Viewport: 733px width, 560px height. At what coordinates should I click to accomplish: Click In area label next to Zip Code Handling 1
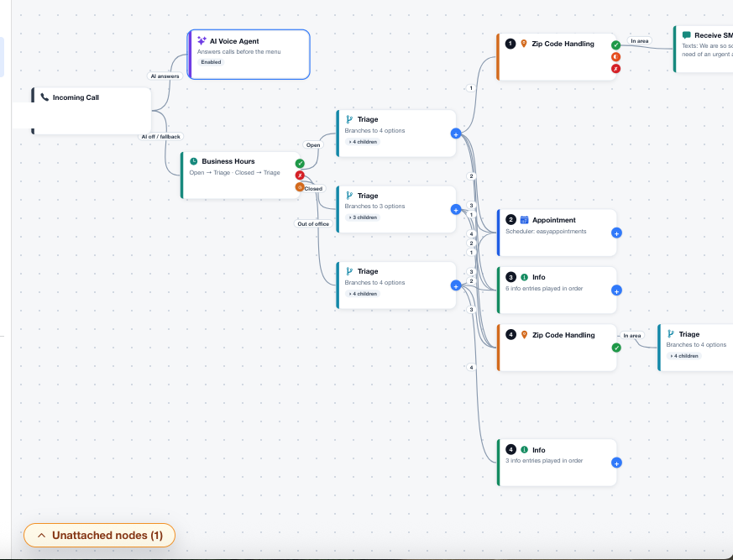click(640, 40)
